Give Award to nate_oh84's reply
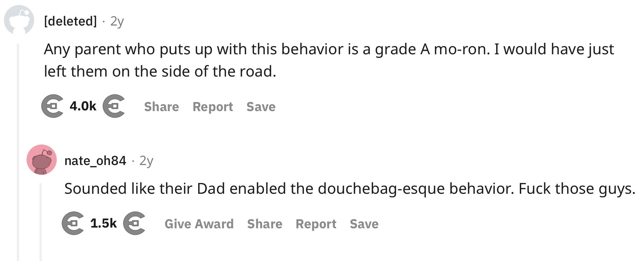The image size is (644, 261). tap(199, 224)
